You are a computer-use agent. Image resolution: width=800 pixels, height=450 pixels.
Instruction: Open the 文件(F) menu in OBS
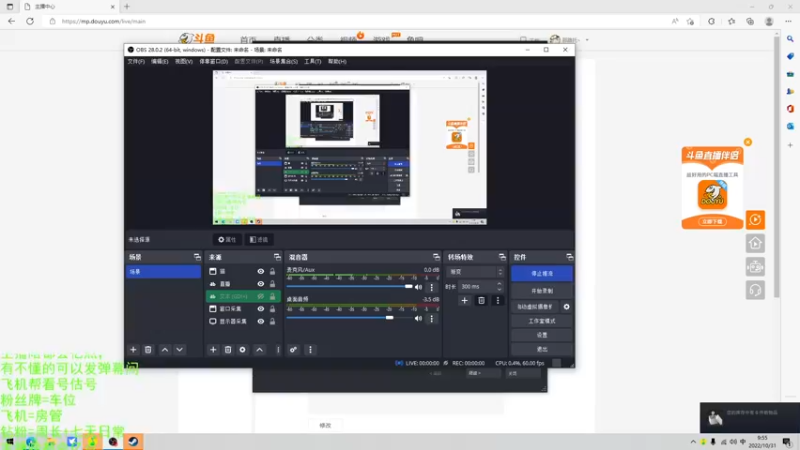click(x=136, y=61)
